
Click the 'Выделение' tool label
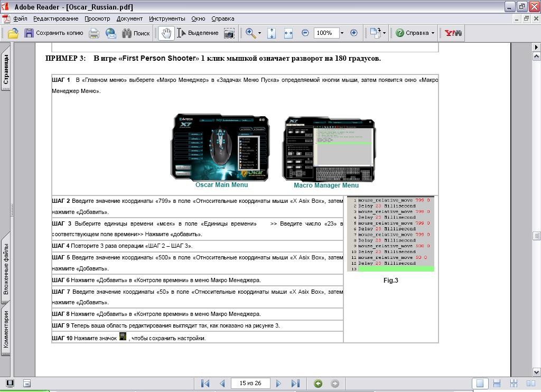pos(203,33)
